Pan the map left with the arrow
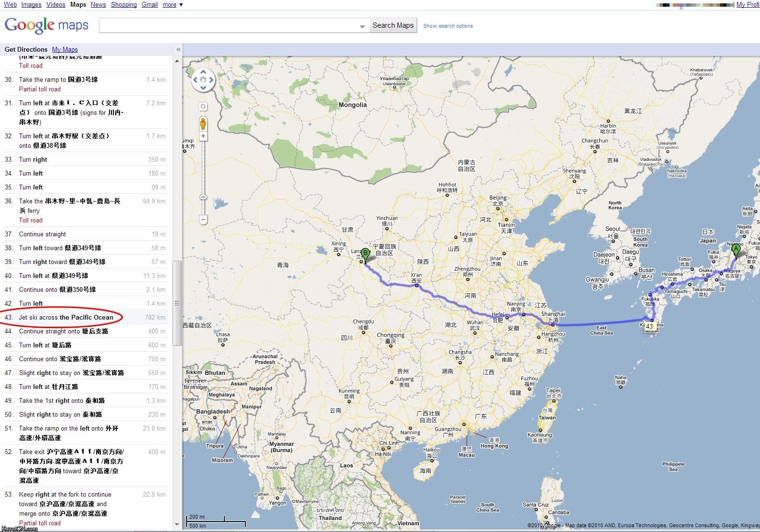The width and height of the screenshot is (760, 532). click(195, 80)
